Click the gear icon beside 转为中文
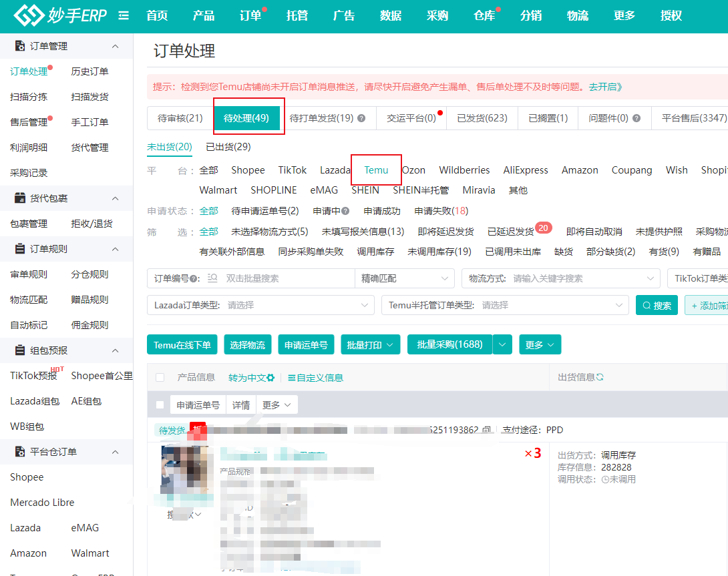This screenshot has height=576, width=728. pyautogui.click(x=270, y=378)
